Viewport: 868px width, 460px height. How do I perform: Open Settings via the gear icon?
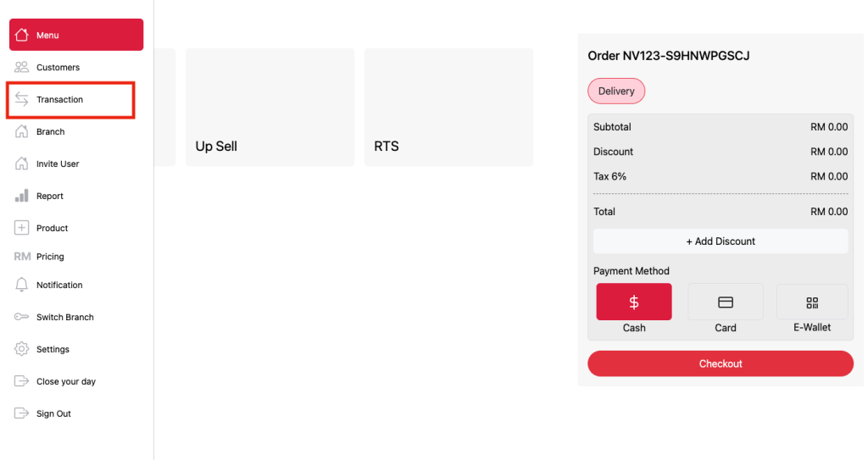point(21,349)
